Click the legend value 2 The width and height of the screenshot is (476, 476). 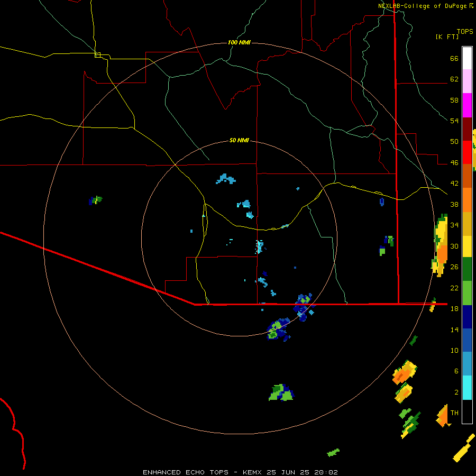[456, 392]
